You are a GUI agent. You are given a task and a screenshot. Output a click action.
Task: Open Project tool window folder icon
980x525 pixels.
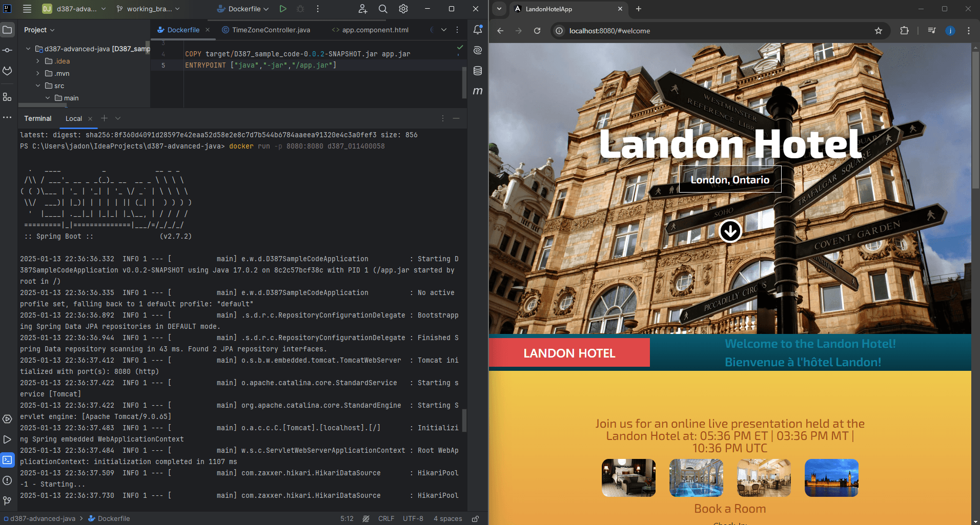click(x=7, y=30)
